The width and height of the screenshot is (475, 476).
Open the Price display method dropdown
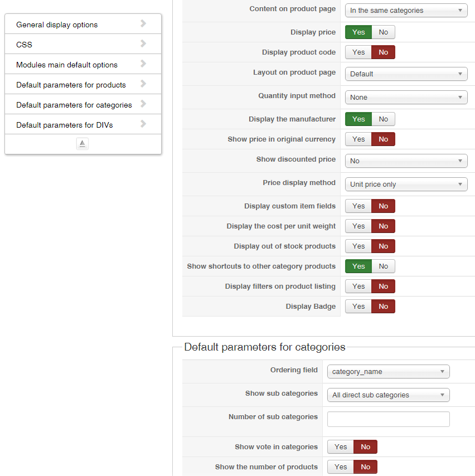click(x=406, y=184)
